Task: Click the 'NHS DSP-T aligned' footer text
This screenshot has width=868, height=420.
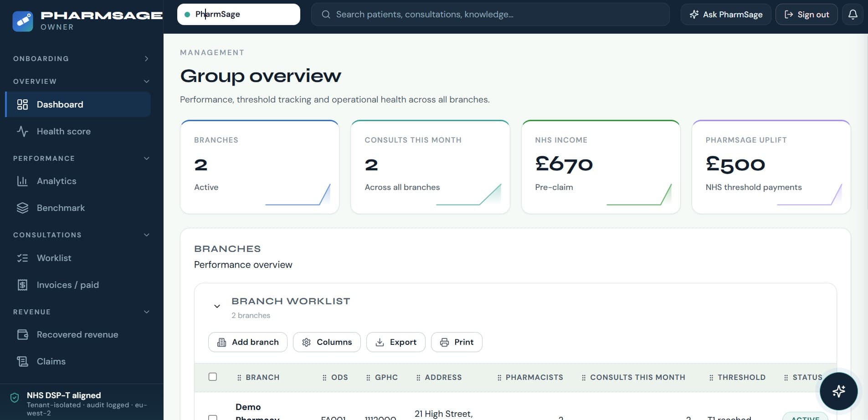Action: (64, 395)
